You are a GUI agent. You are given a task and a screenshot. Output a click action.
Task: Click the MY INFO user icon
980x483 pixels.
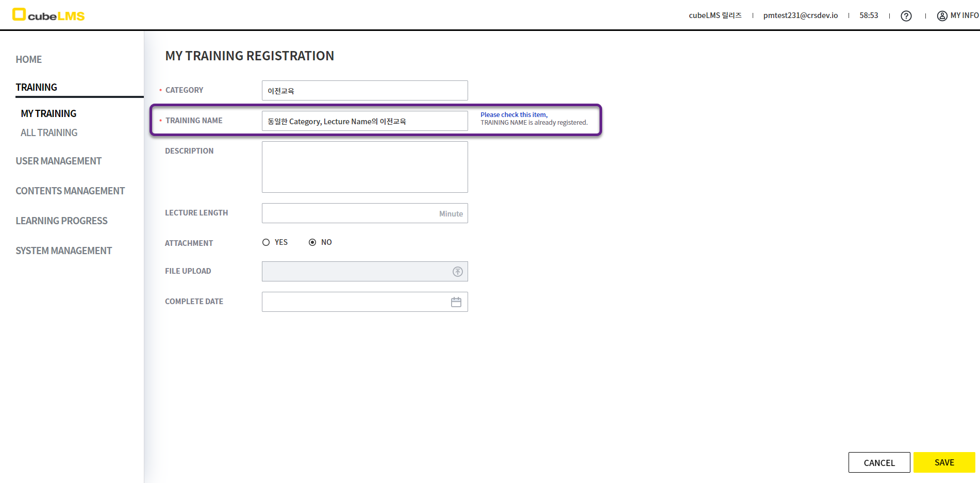click(942, 16)
